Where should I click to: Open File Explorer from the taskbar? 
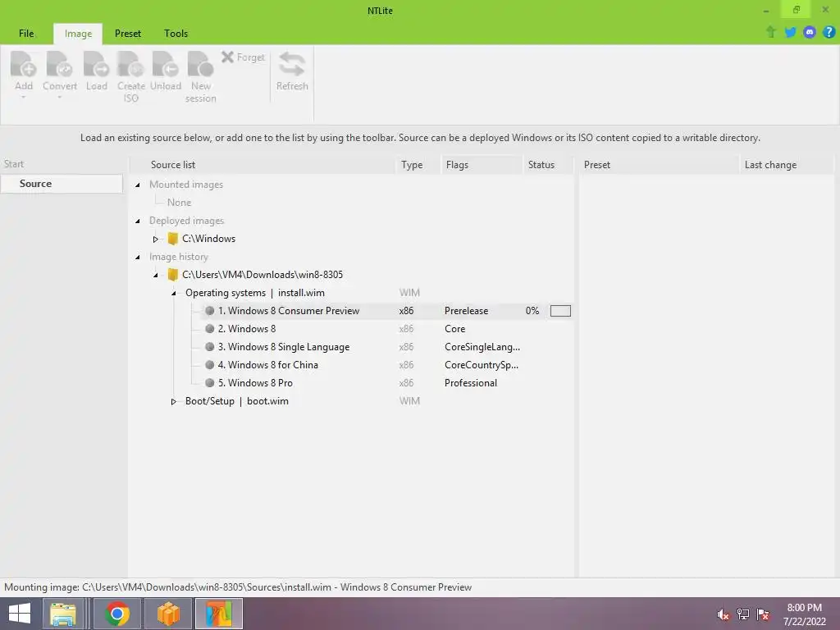pos(63,614)
